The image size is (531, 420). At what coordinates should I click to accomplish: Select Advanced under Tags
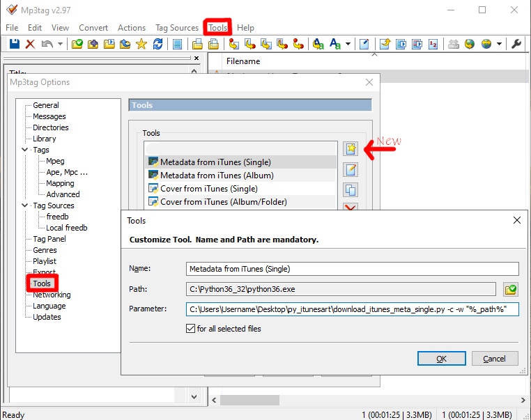[x=63, y=194]
